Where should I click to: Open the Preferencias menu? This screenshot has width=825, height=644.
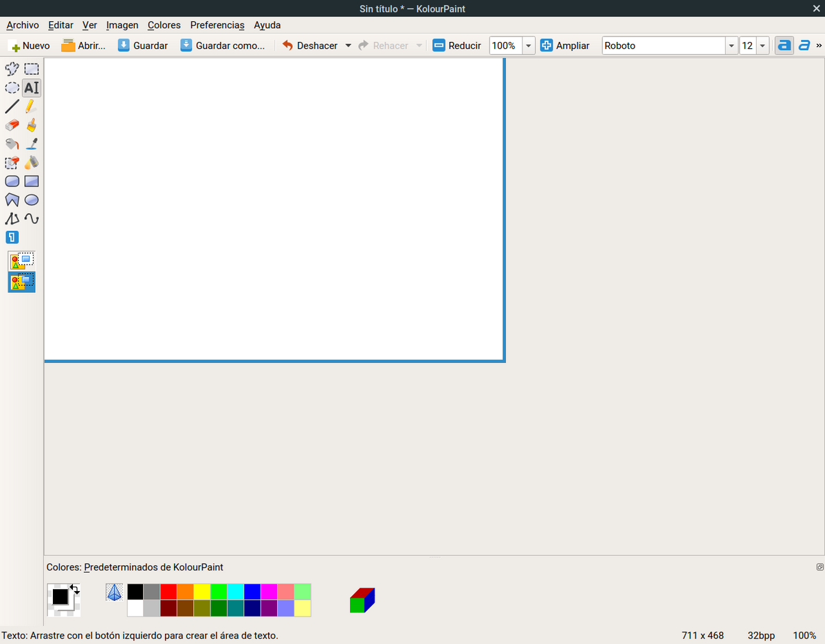coord(217,25)
